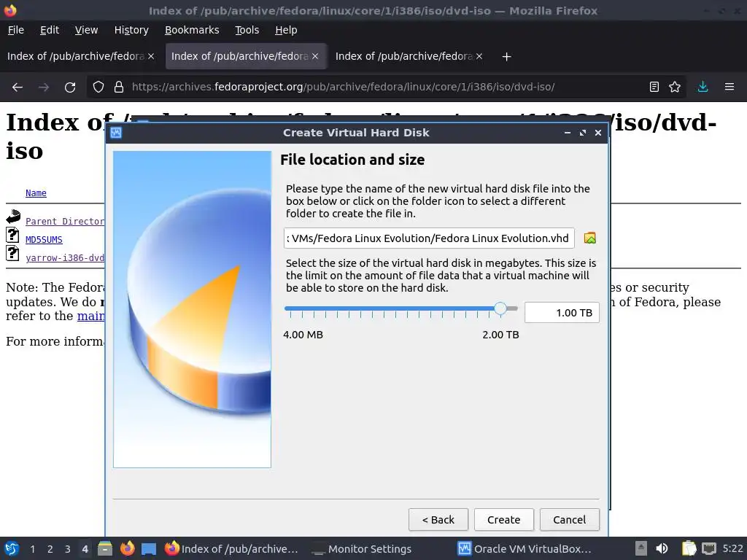Open the View menu in Firefox
This screenshot has width=747, height=560.
pyautogui.click(x=86, y=30)
